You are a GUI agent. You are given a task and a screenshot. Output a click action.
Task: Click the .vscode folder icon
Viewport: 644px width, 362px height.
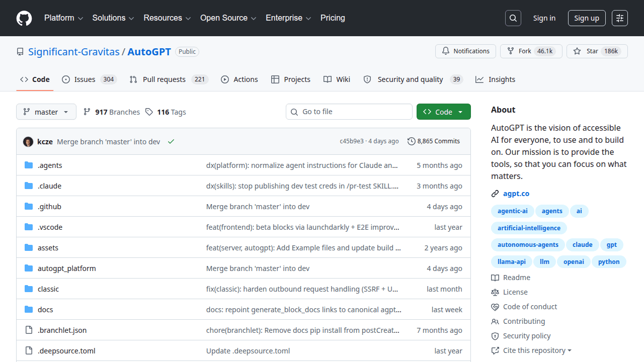coord(29,227)
